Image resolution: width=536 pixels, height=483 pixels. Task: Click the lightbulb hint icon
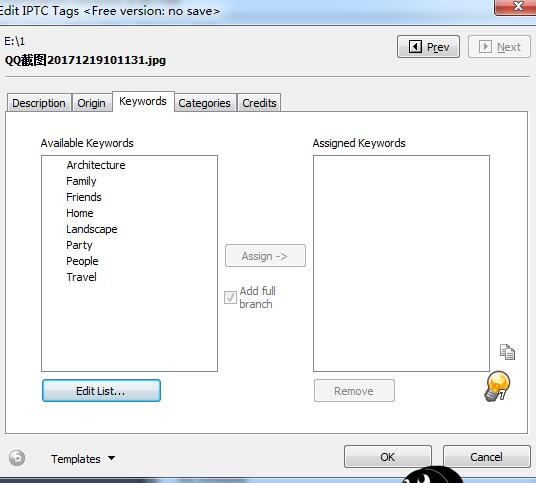coord(497,386)
